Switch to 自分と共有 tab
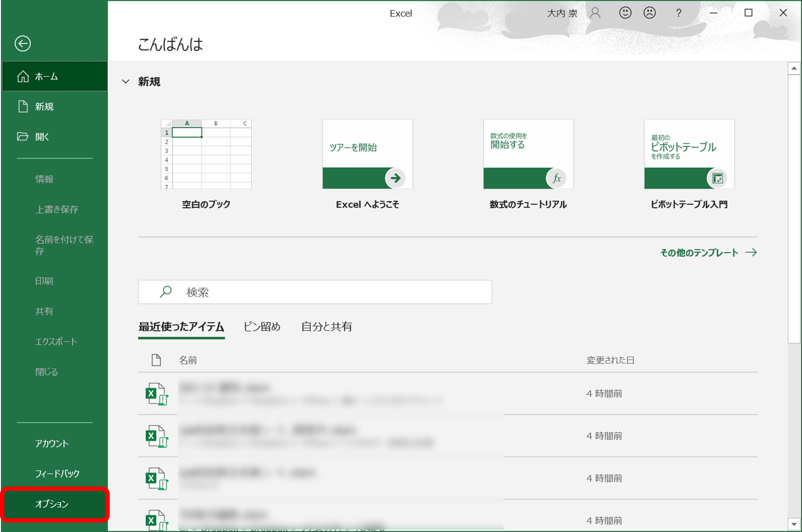Image resolution: width=802 pixels, height=532 pixels. (326, 327)
